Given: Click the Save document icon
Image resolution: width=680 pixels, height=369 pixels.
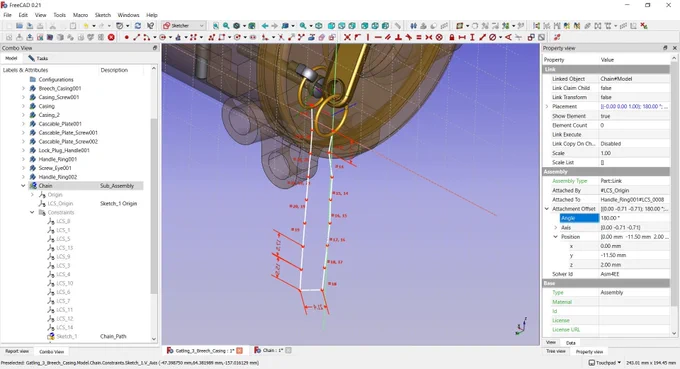Looking at the screenshot, I should click(29, 26).
